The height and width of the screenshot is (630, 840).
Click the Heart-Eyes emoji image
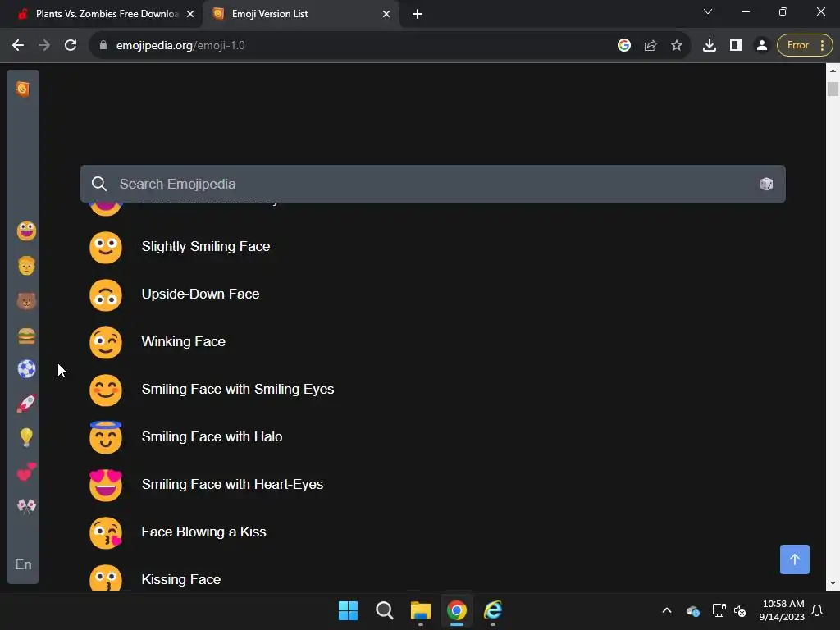point(106,486)
